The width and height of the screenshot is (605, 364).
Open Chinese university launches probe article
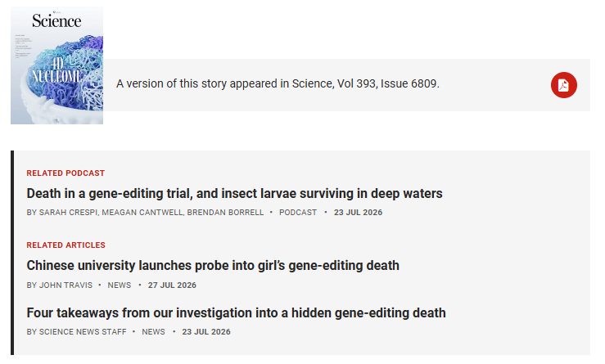(213, 265)
